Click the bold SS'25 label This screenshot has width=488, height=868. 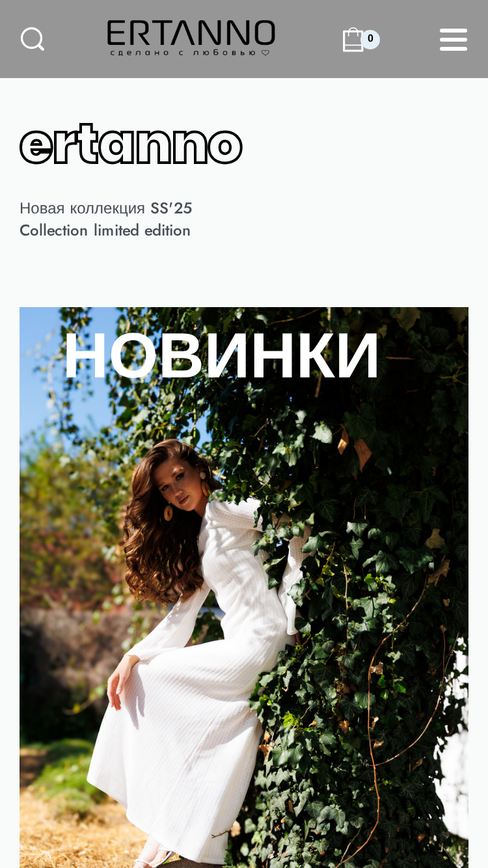pos(171,208)
